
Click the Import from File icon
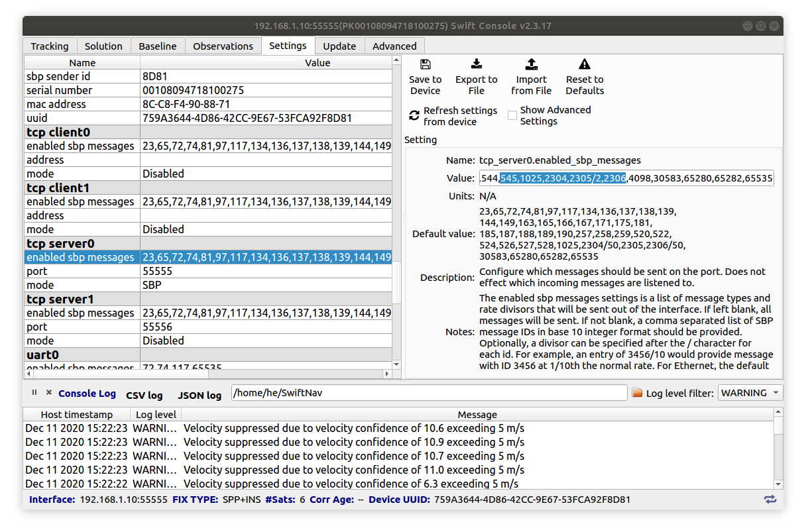[531, 64]
